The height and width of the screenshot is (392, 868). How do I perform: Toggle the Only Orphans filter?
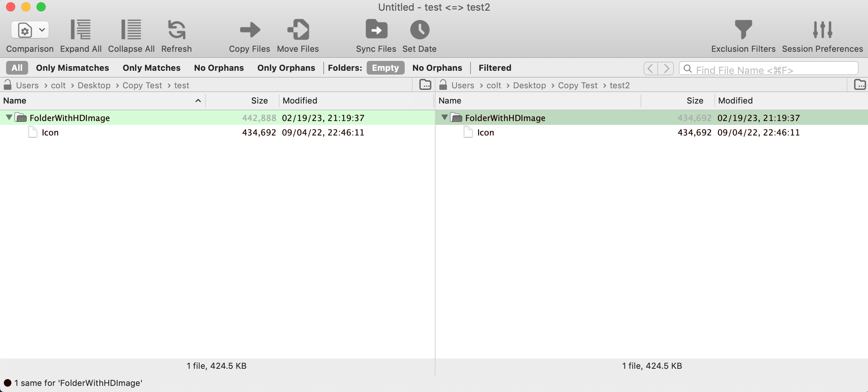[x=286, y=68]
